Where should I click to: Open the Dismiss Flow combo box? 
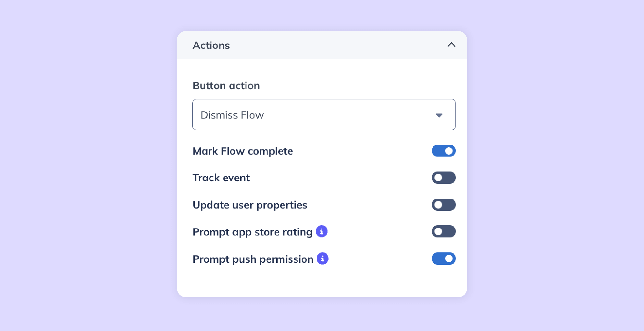324,115
